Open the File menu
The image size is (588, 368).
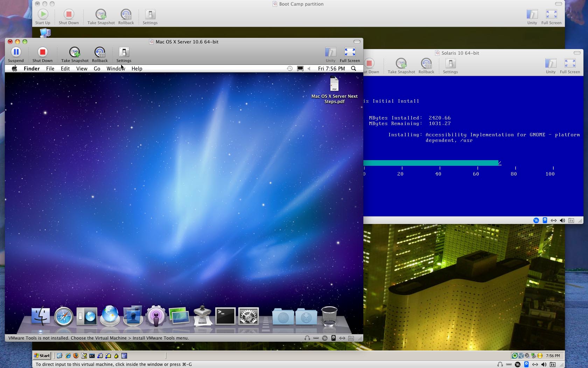[50, 69]
